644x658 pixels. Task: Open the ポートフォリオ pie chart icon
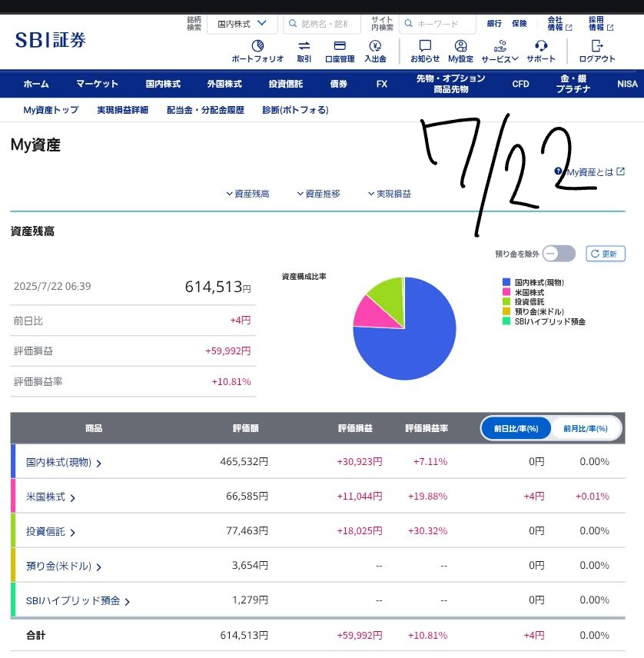(x=257, y=45)
